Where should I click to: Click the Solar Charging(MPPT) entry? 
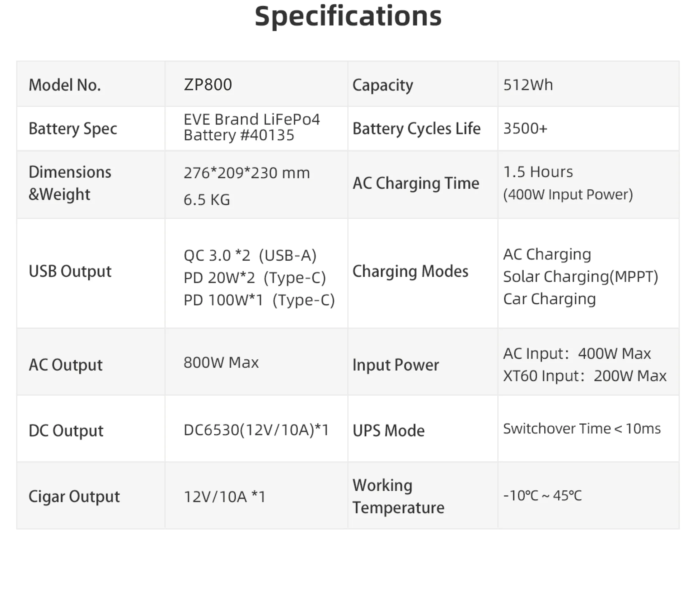pos(580,277)
